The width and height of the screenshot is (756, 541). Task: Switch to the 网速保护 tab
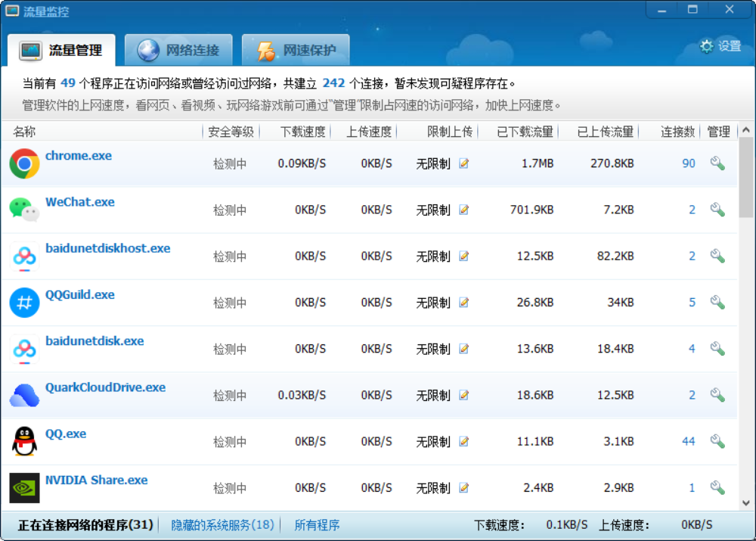[x=296, y=51]
